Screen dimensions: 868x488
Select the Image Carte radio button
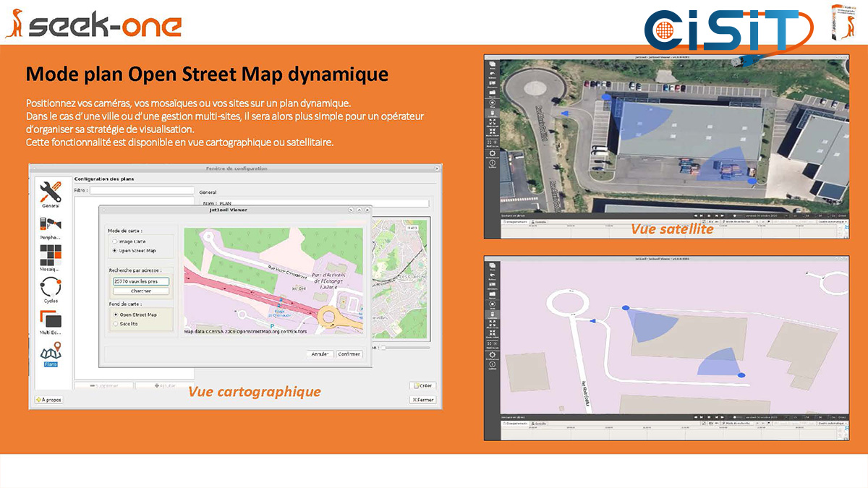pos(114,241)
